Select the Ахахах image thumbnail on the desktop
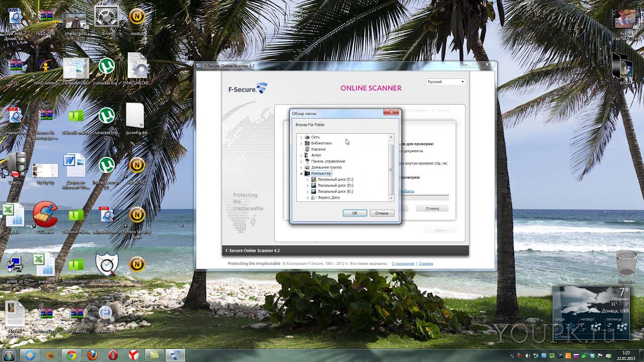 (625, 24)
